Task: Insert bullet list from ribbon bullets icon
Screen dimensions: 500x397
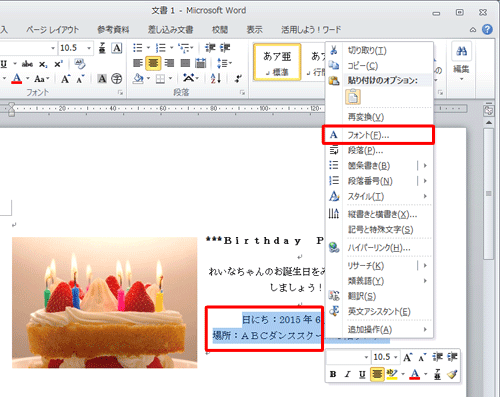Action: coord(138,48)
